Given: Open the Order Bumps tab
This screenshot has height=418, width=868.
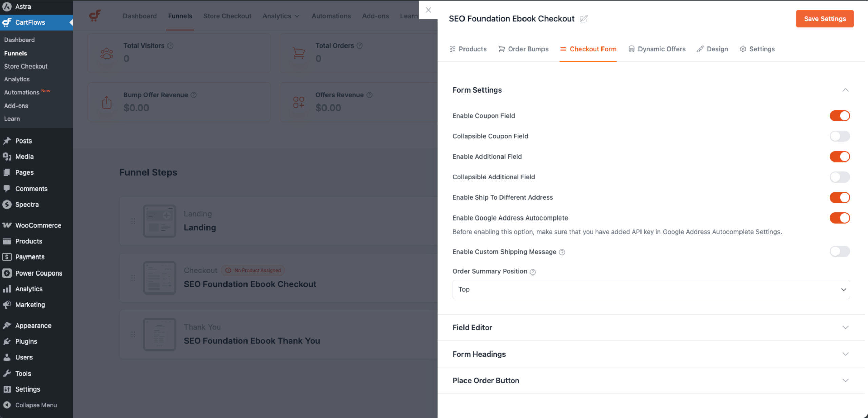Looking at the screenshot, I should click(x=523, y=49).
